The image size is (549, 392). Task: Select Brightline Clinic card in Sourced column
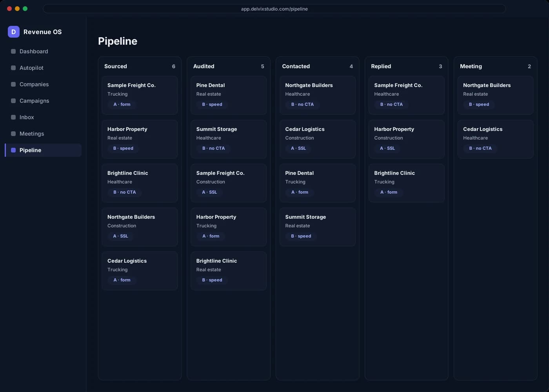point(140,183)
